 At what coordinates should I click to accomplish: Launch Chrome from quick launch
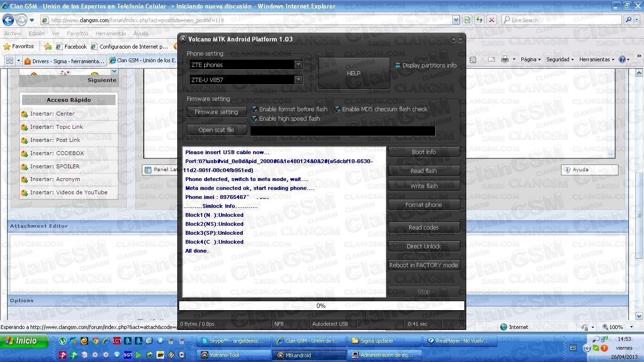click(x=95, y=341)
